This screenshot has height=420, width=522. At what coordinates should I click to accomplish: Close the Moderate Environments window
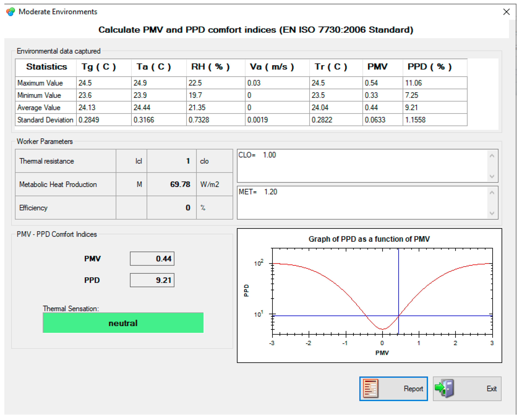[506, 12]
